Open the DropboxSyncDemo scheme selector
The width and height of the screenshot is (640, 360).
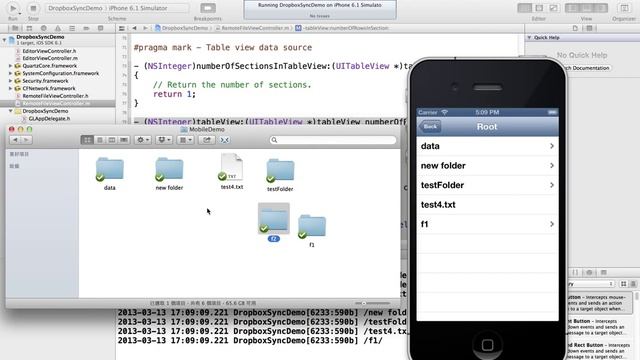(x=75, y=8)
